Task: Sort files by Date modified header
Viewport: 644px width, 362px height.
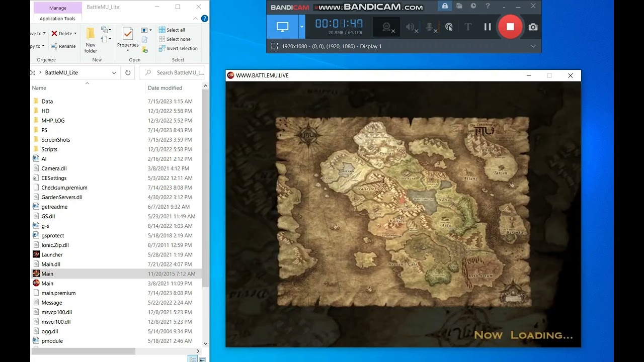Action: (165, 88)
